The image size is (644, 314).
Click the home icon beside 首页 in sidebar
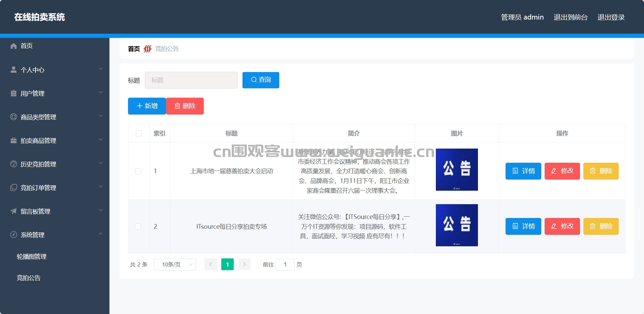point(13,46)
